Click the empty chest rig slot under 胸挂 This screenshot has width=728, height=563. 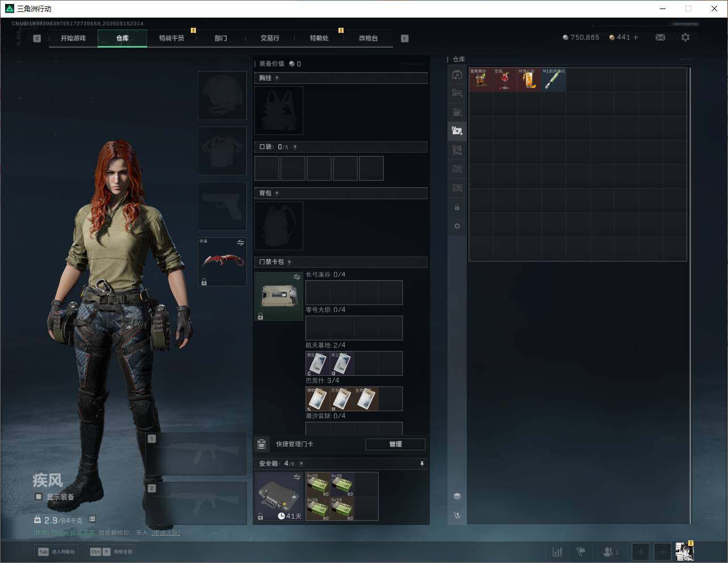point(279,111)
